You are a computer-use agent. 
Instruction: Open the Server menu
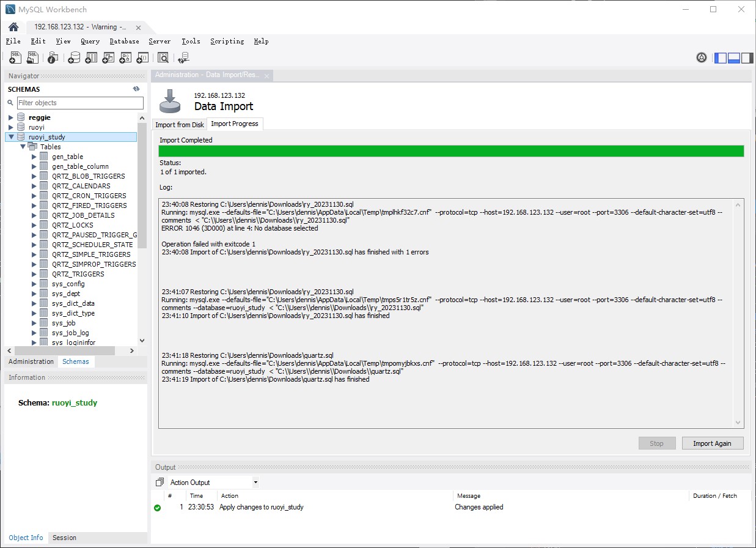pos(160,41)
